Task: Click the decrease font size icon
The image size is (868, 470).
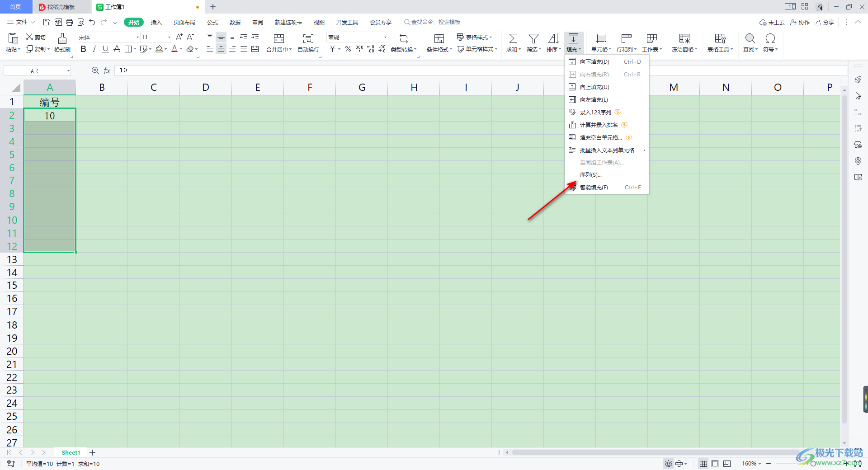Action: click(x=190, y=37)
